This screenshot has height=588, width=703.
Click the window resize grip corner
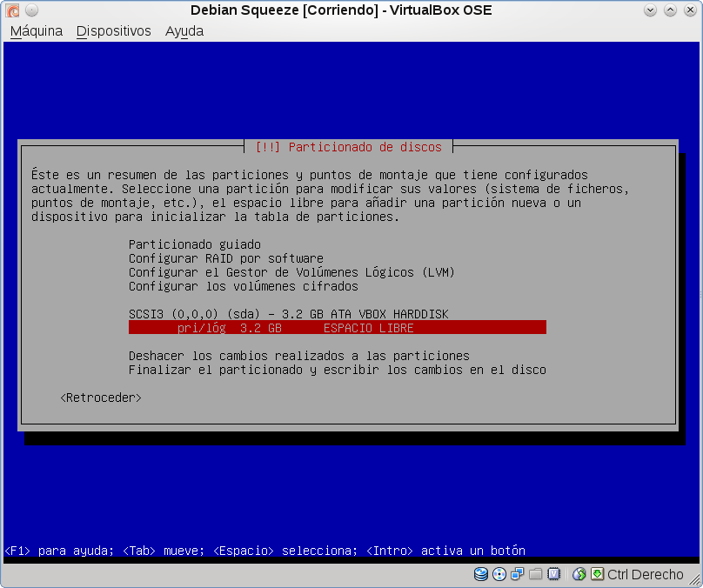(x=693, y=579)
